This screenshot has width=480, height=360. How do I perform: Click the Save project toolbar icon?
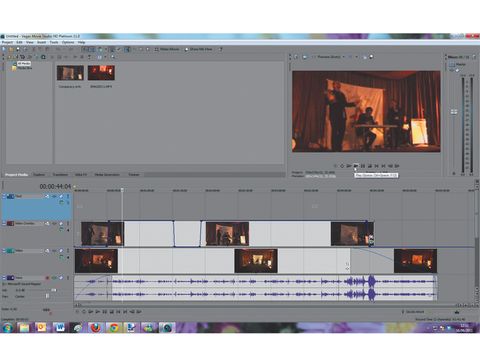18,49
